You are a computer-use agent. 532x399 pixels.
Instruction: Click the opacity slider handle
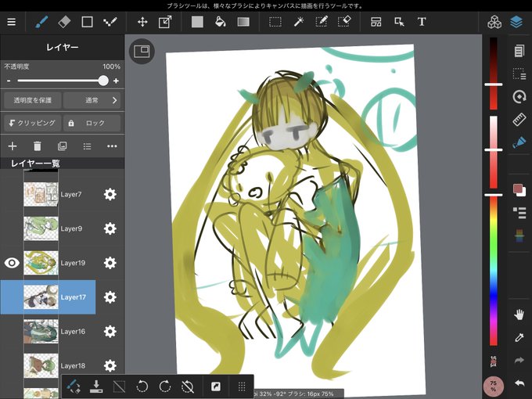pos(103,81)
